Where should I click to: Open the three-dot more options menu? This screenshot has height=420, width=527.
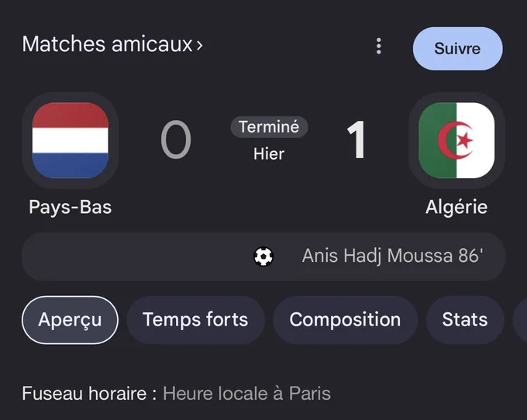(379, 46)
